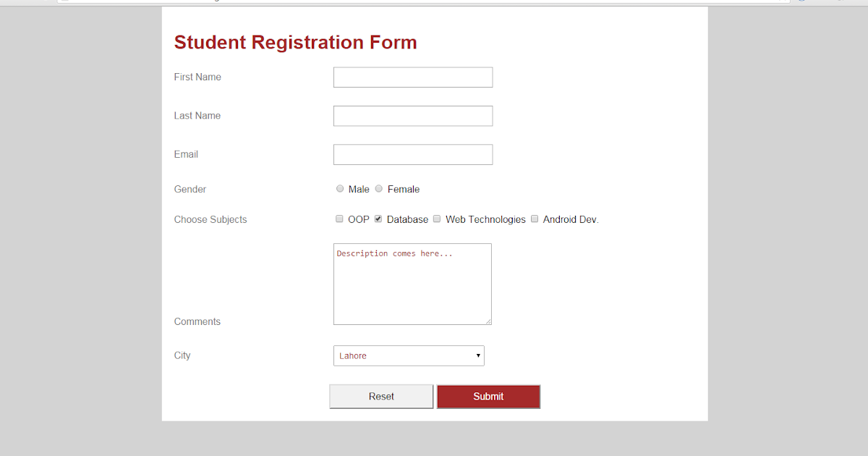Screen dimensions: 868x456
Task: Click the browser menu icon at top right
Action: 840,2
